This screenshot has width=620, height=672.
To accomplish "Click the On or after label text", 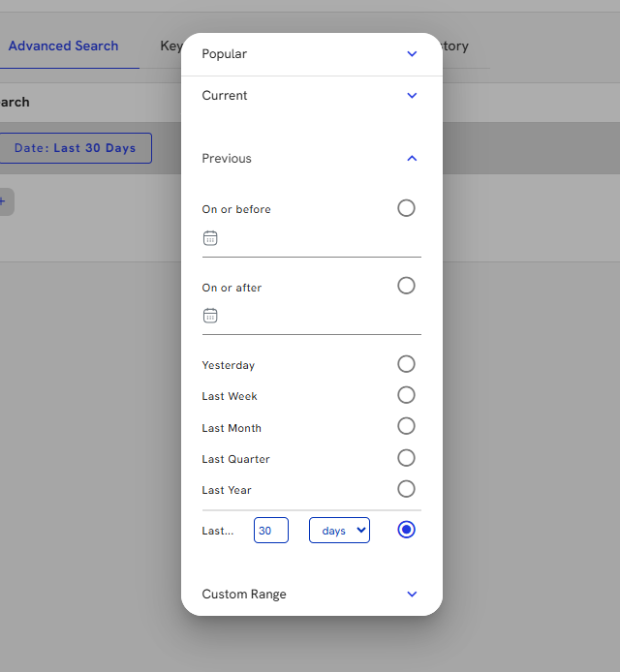I will [x=232, y=288].
